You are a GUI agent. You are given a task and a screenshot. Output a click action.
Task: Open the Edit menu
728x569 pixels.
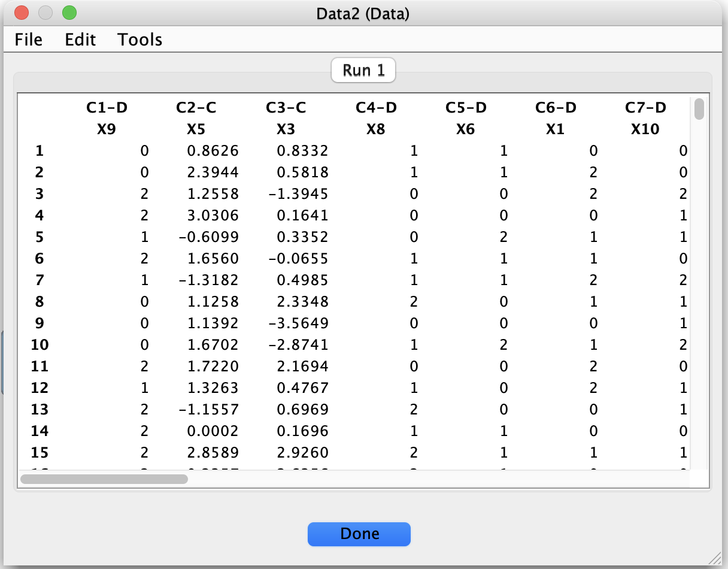point(80,40)
